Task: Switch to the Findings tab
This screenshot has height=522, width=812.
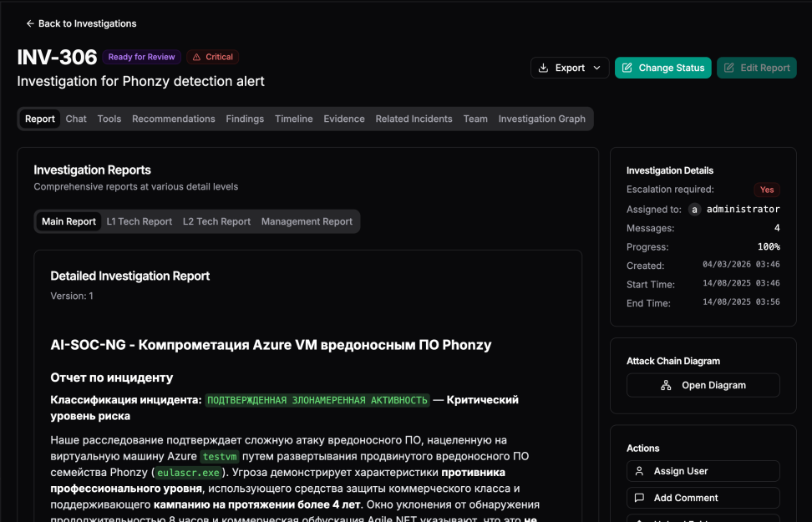Action: (245, 119)
